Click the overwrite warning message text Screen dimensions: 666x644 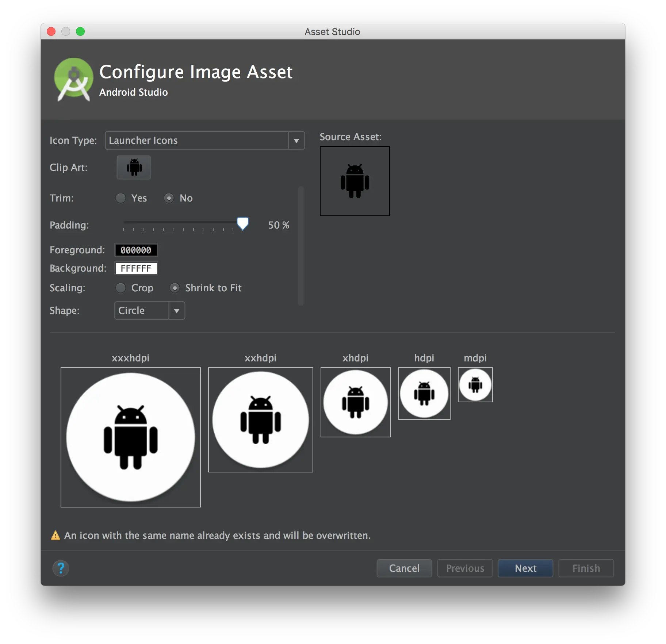point(218,535)
